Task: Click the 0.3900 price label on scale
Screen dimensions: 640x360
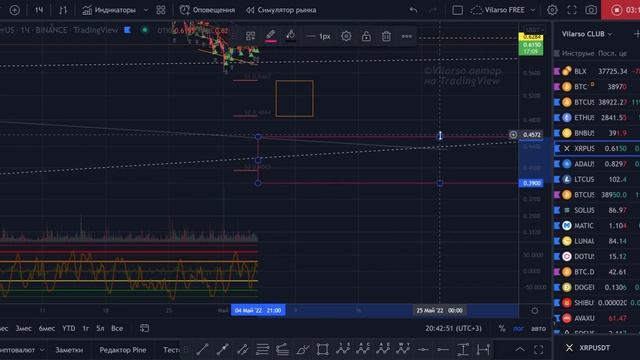Action: click(531, 183)
